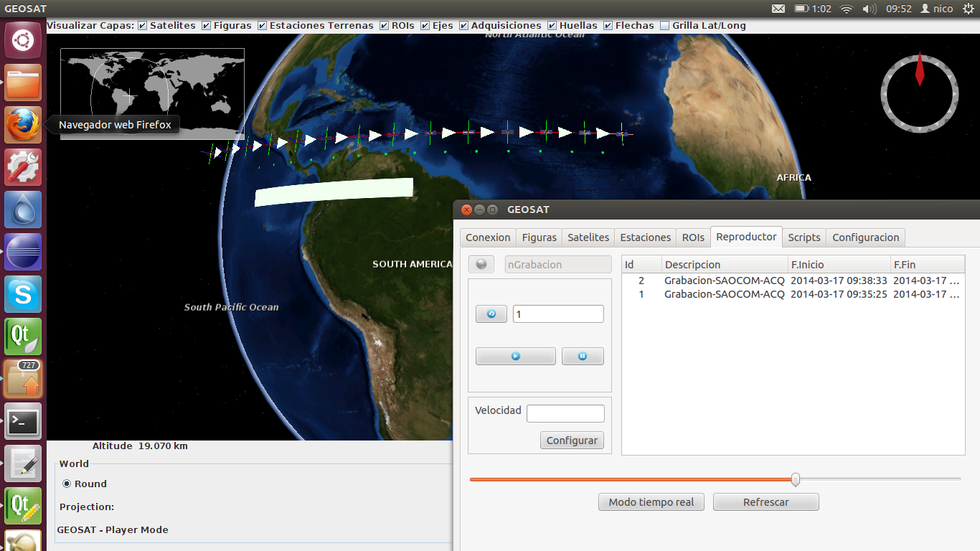
Task: Click the blue reload recording icon button
Action: pyautogui.click(x=491, y=314)
